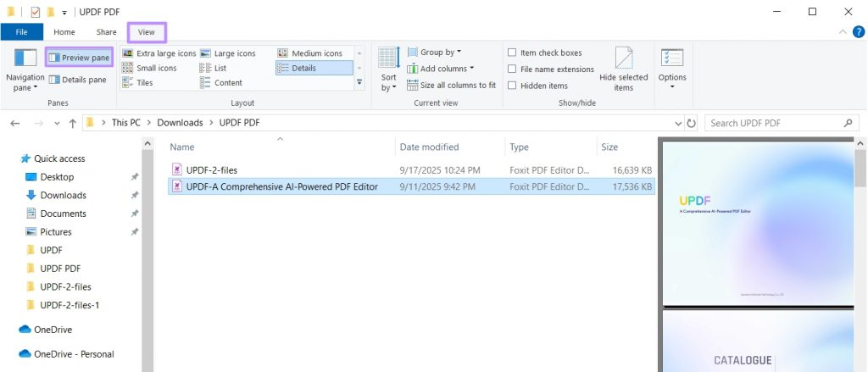This screenshot has width=868, height=372.
Task: Click the search magnifier icon
Action: click(848, 123)
